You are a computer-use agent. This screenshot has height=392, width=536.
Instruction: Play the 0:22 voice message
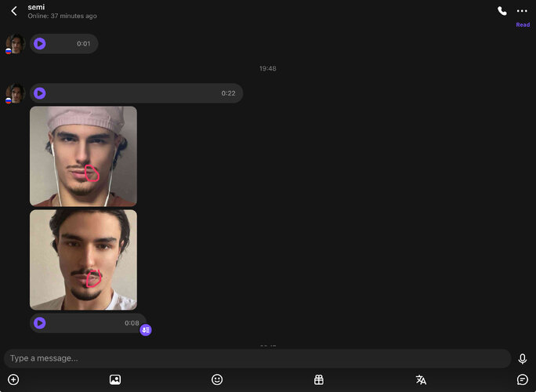click(x=40, y=93)
